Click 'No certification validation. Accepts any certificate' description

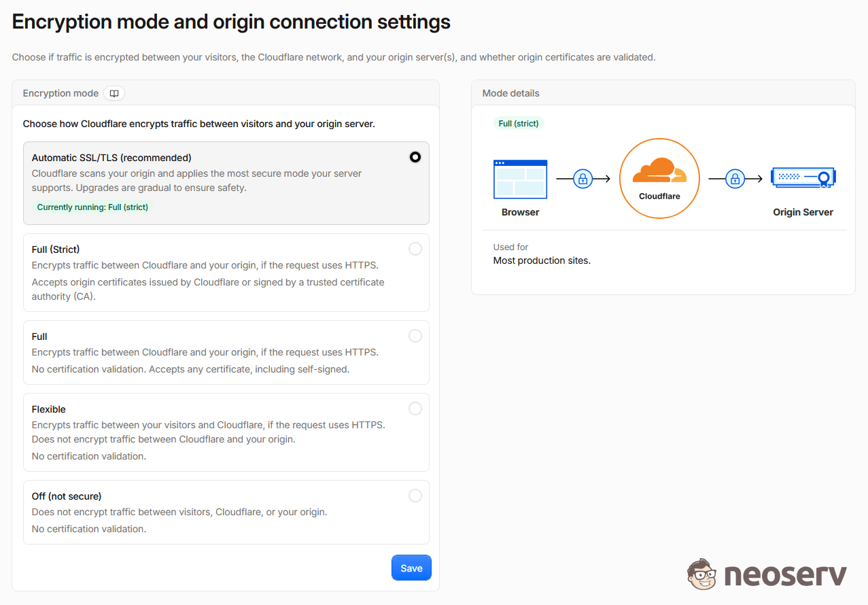point(190,370)
